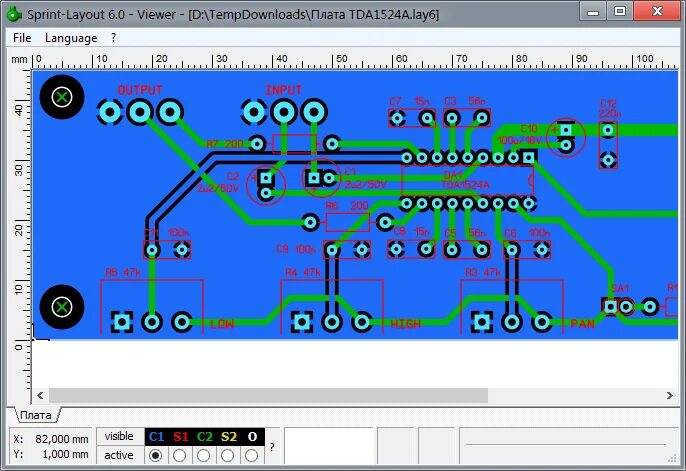Toggle visibility of the S2 layer
686x471 pixels.
click(229, 436)
